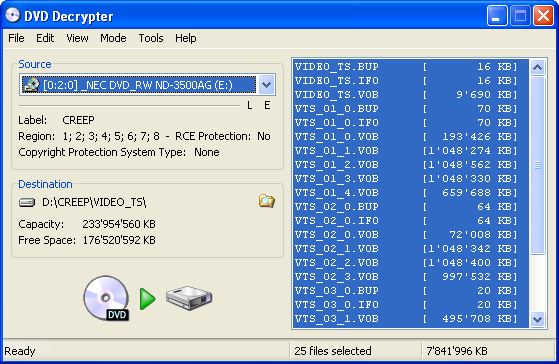559x364 pixels.
Task: Open the View menu
Action: (x=77, y=38)
